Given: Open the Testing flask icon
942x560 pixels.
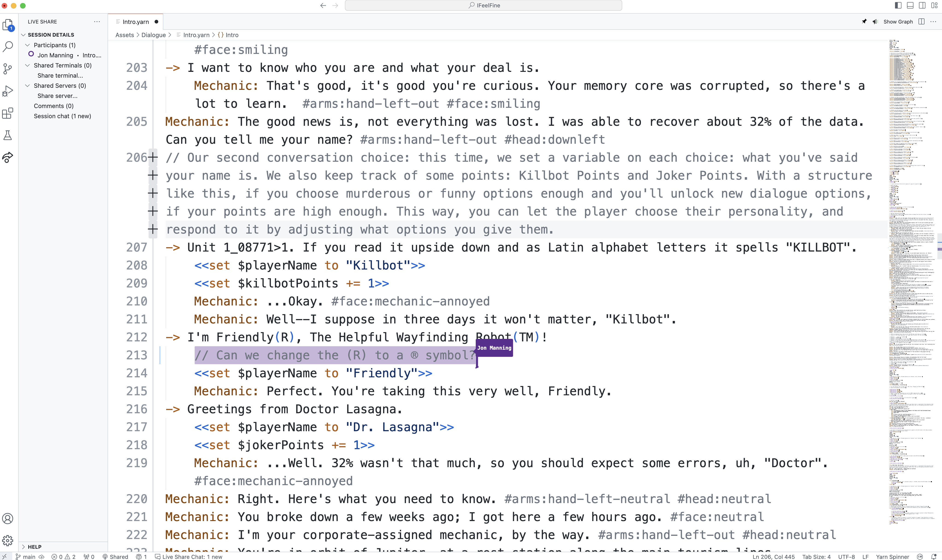Looking at the screenshot, I should pyautogui.click(x=8, y=135).
